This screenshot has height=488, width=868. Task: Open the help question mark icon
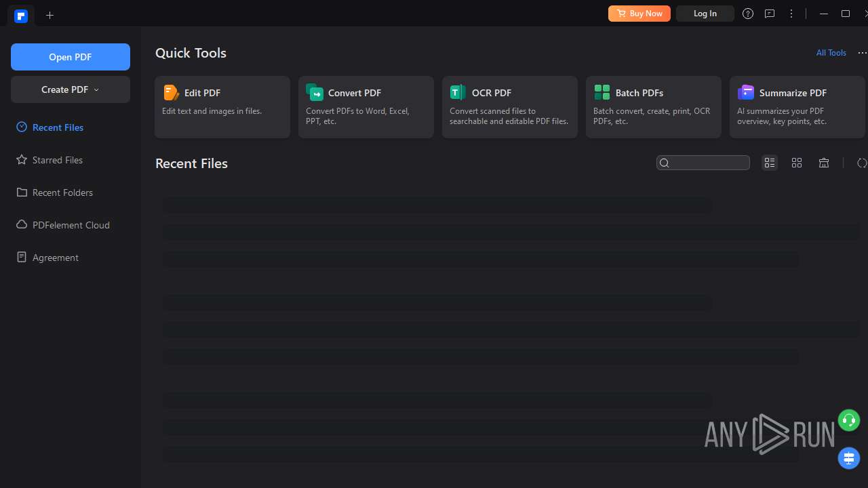(x=748, y=14)
